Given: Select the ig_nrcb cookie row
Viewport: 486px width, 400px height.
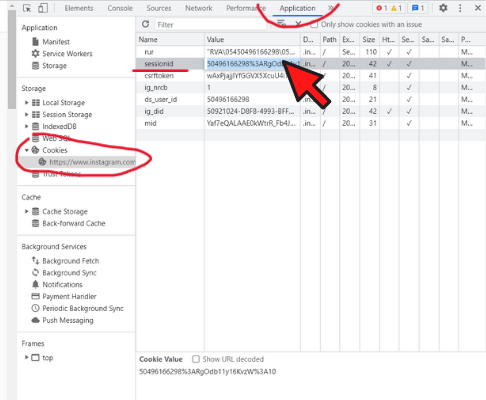Looking at the screenshot, I should [311, 87].
